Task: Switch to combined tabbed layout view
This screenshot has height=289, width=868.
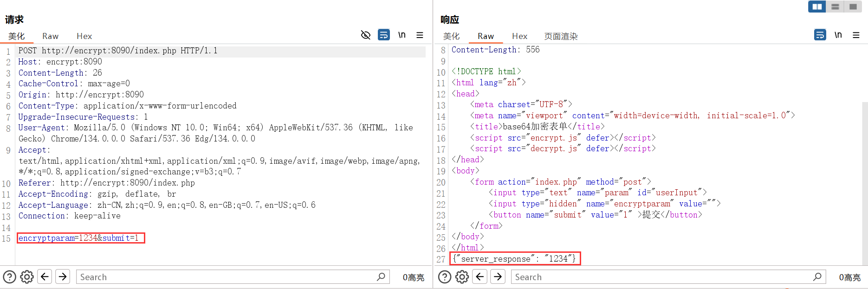Action: pos(853,6)
